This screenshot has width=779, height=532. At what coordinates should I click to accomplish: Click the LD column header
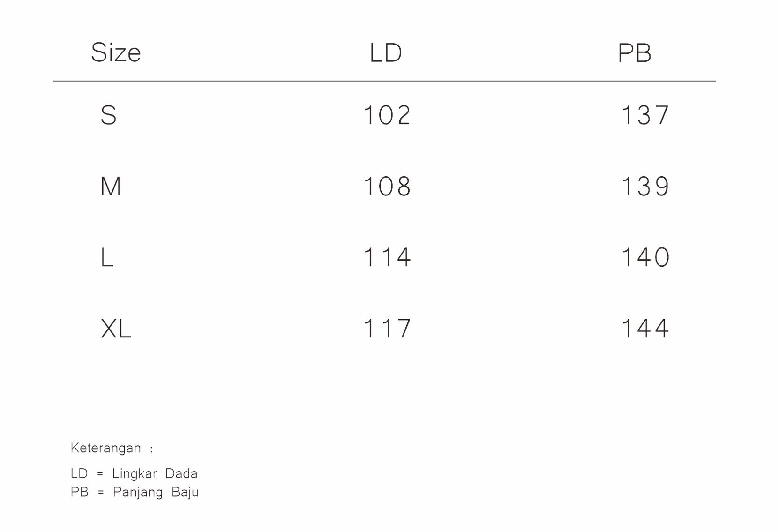click(386, 53)
